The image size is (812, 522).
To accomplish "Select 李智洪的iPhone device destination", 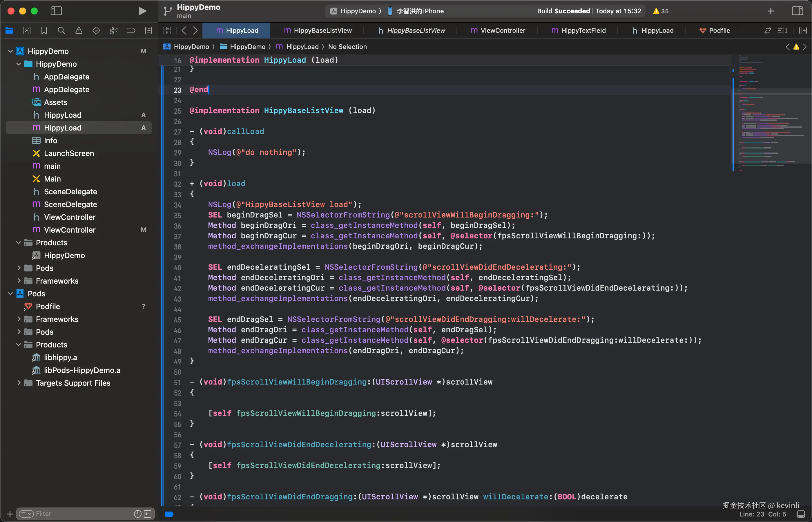I will pyautogui.click(x=420, y=11).
